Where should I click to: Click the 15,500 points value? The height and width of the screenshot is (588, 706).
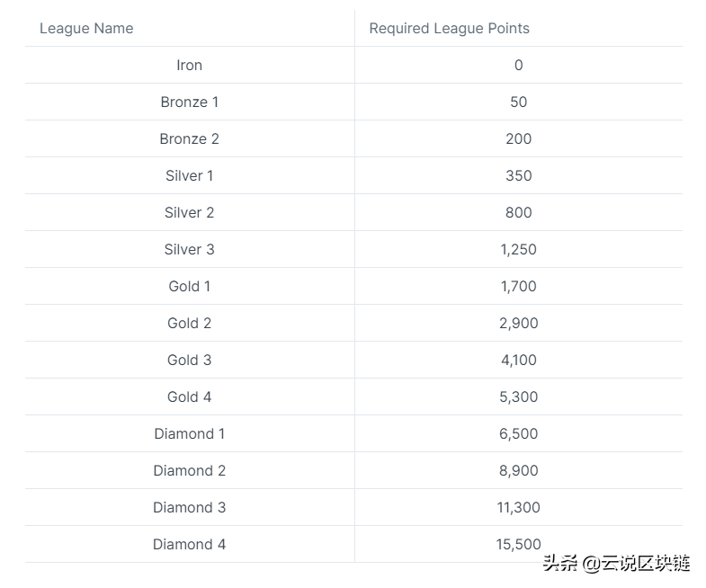pyautogui.click(x=519, y=545)
